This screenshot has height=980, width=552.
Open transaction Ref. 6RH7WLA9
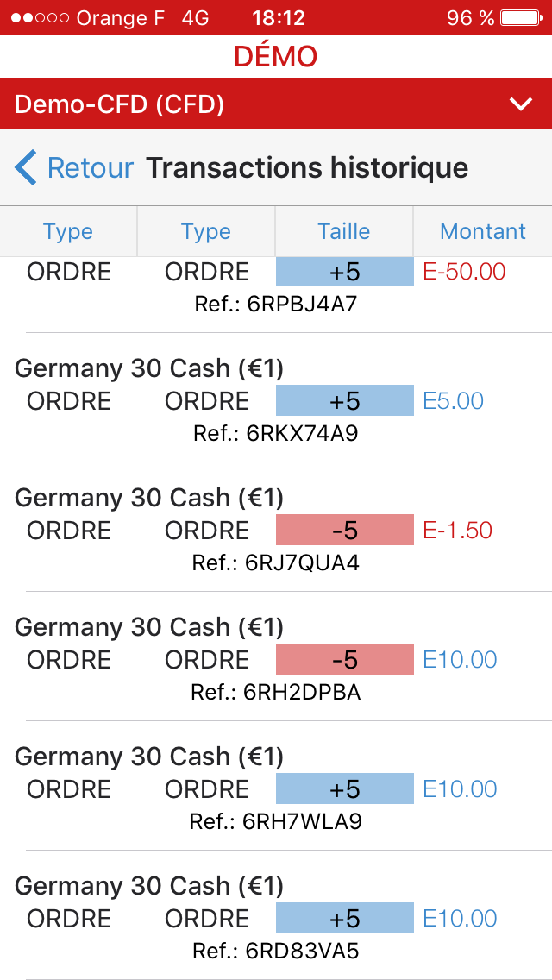click(275, 821)
